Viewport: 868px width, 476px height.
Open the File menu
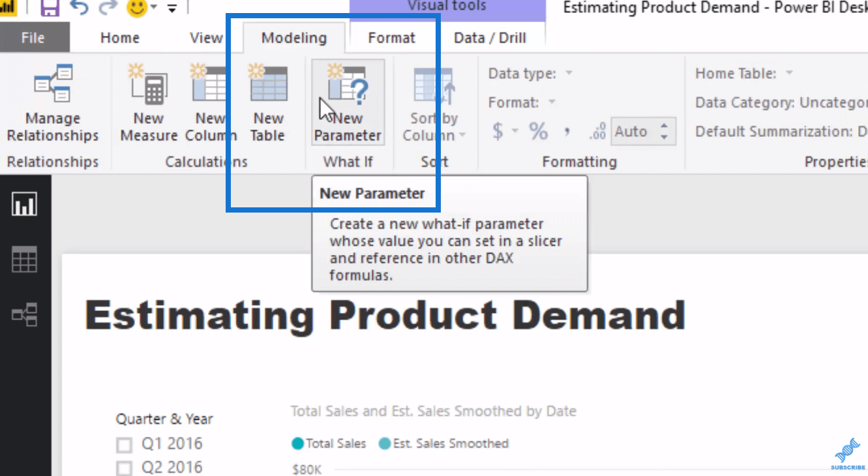[33, 38]
